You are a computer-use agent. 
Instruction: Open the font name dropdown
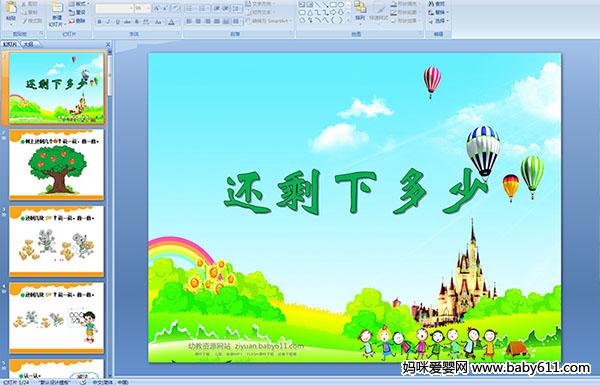tap(114, 8)
